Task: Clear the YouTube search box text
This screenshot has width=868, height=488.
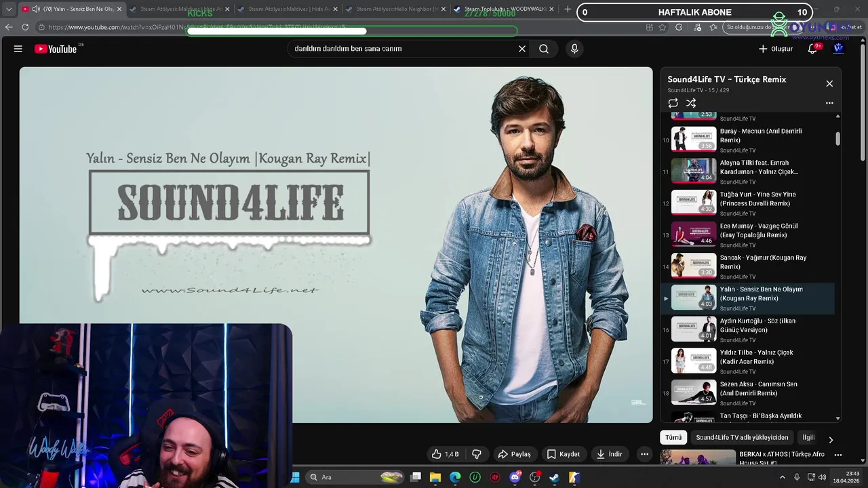Action: coord(522,49)
